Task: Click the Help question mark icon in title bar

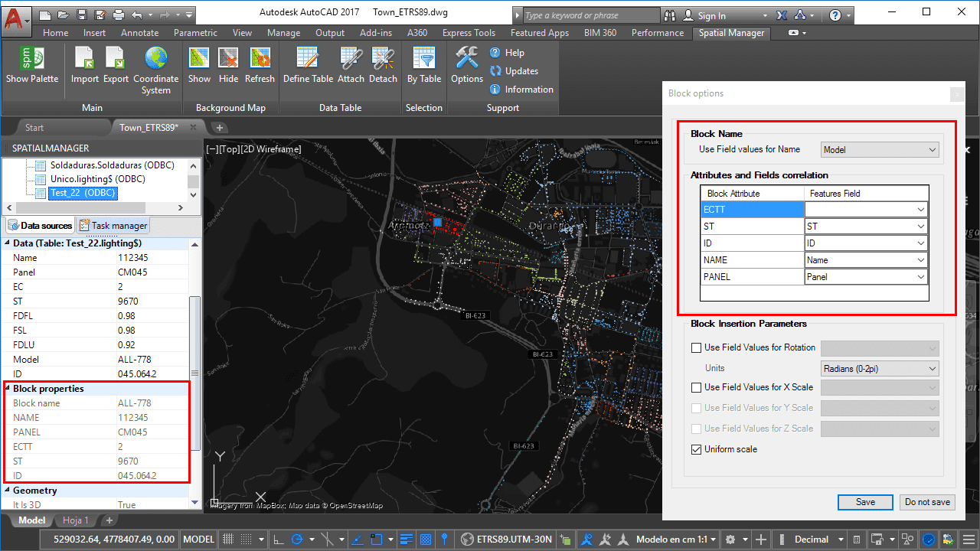Action: [x=835, y=15]
